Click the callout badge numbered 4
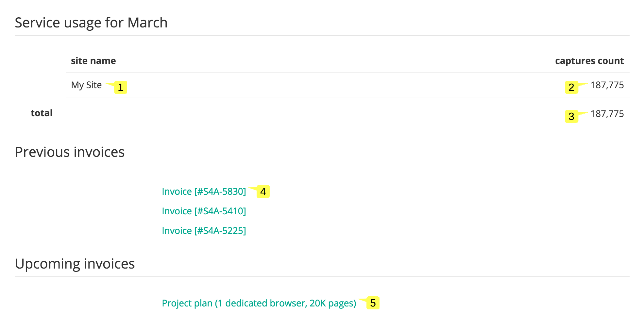644x329 pixels. (x=263, y=192)
